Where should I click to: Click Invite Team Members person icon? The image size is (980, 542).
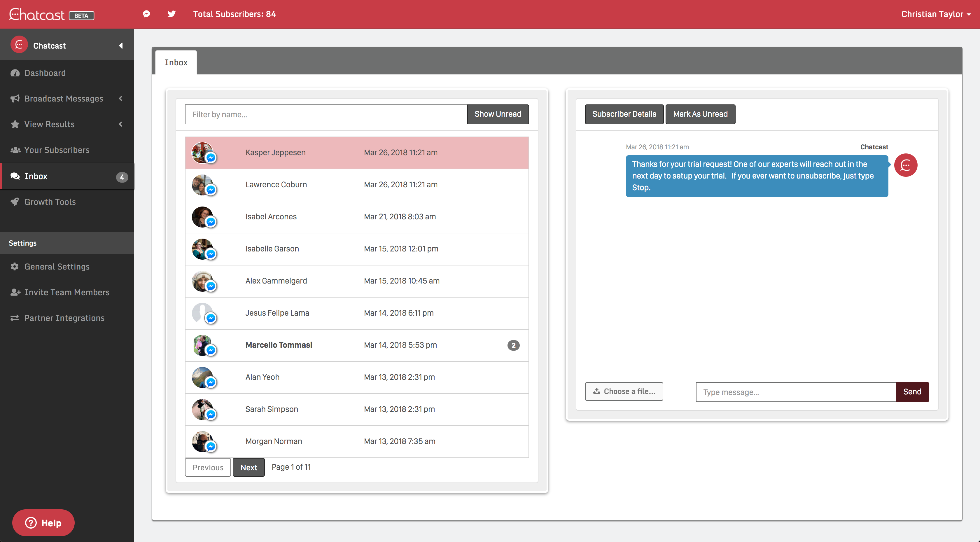click(x=15, y=292)
